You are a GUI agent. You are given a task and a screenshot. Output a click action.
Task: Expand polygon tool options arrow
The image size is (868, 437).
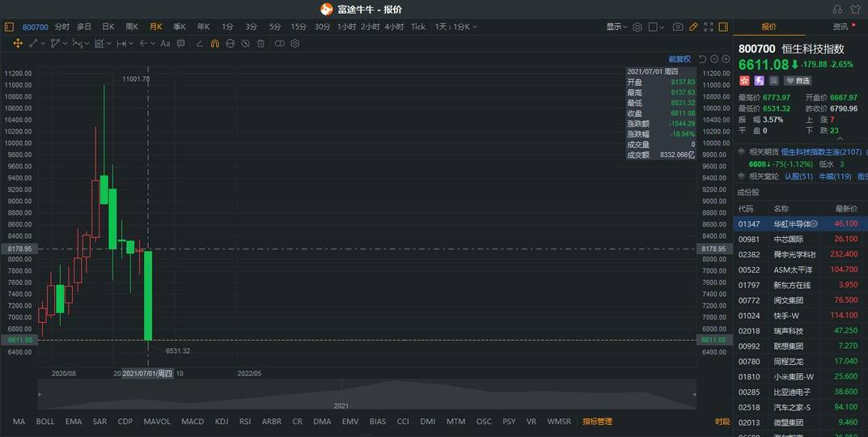pyautogui.click(x=66, y=43)
